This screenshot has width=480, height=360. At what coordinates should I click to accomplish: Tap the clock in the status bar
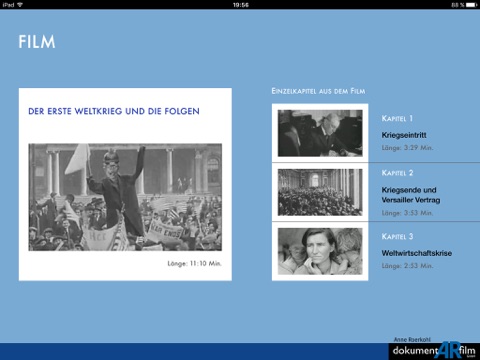(241, 5)
